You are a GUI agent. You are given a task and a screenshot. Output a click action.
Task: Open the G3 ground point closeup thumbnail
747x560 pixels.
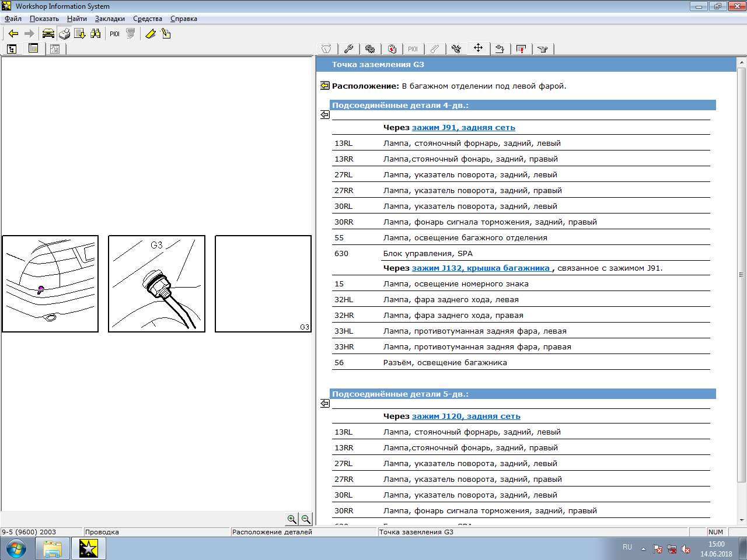[x=156, y=283]
